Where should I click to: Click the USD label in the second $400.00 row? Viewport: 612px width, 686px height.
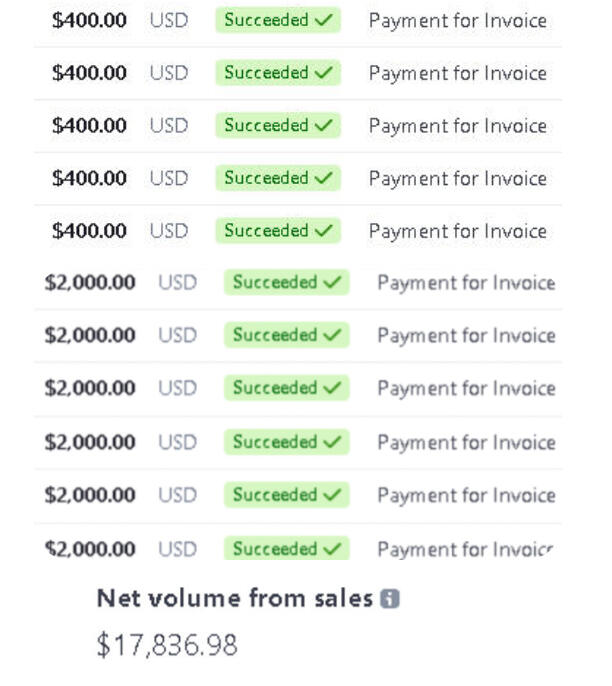tap(168, 73)
